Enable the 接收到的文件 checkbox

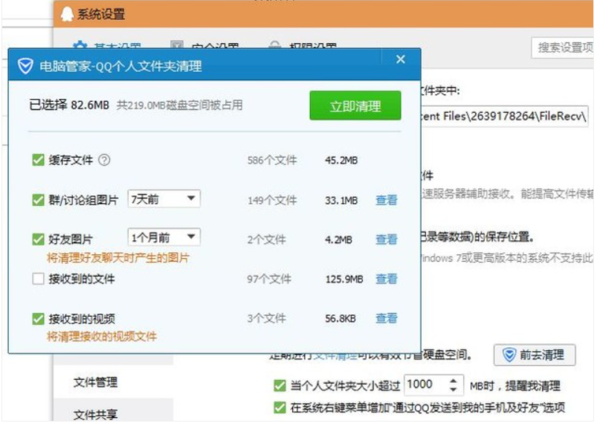pyautogui.click(x=38, y=279)
